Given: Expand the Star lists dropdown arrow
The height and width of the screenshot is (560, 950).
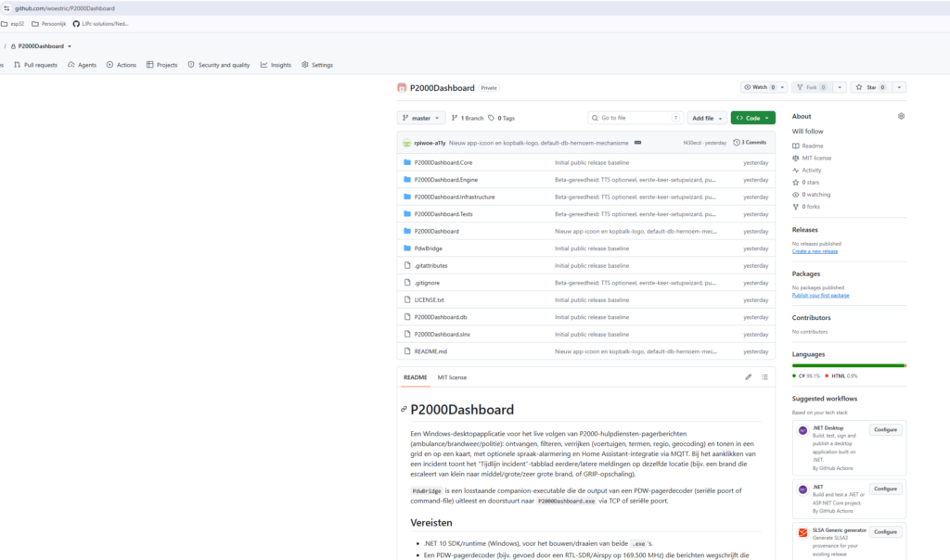Looking at the screenshot, I should [x=899, y=87].
